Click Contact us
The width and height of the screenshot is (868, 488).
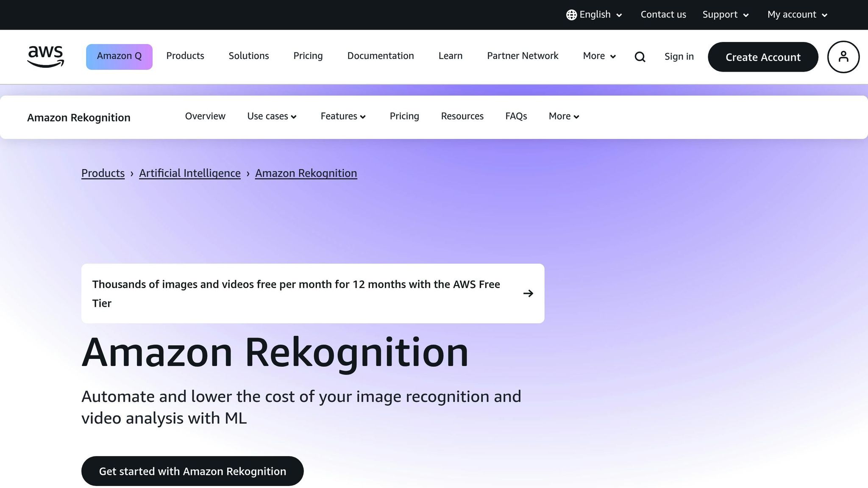tap(663, 15)
